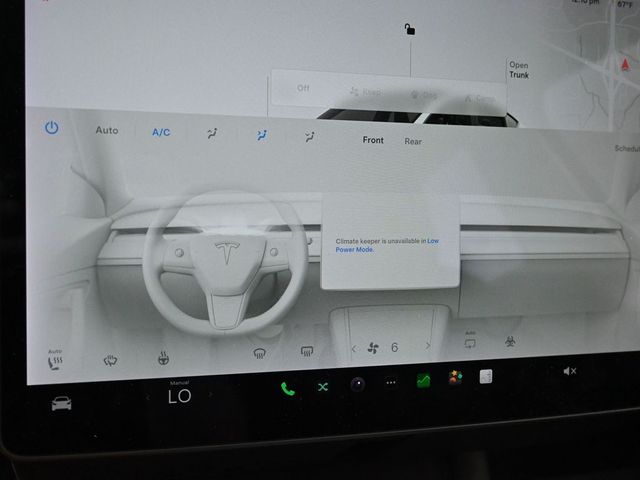Viewport: 640px width, 480px height.
Task: Tap the fan speed icon
Action: tap(373, 348)
